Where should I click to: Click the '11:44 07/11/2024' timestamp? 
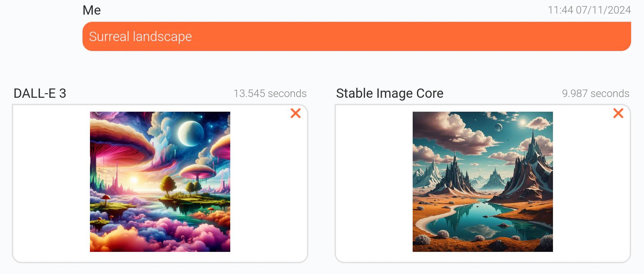[x=590, y=10]
